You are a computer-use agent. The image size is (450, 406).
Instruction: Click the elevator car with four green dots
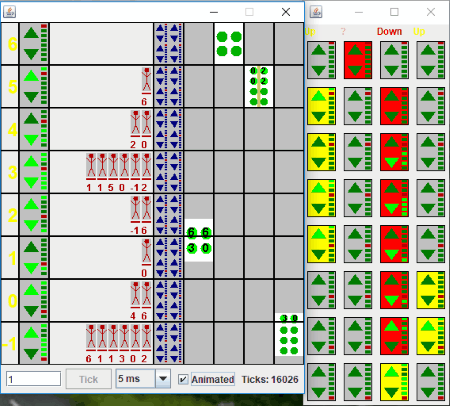pyautogui.click(x=229, y=44)
